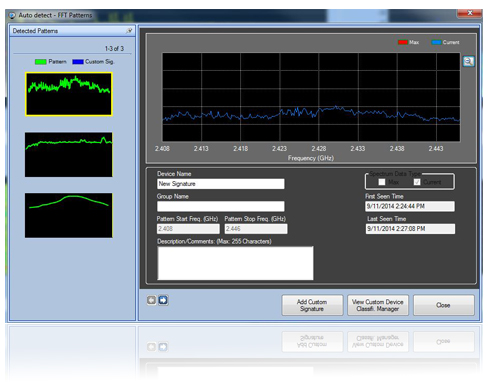Close the Auto detect window with X

tap(470, 13)
